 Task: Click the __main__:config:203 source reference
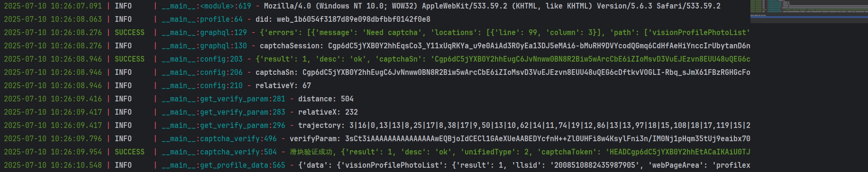pos(202,59)
